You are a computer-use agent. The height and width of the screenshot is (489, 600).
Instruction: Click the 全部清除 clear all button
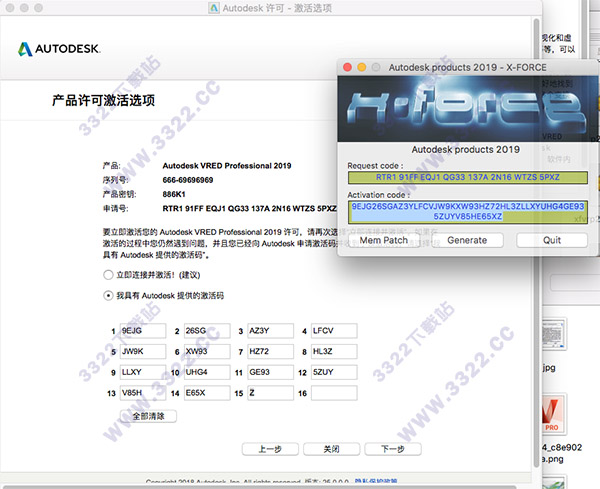pos(148,416)
